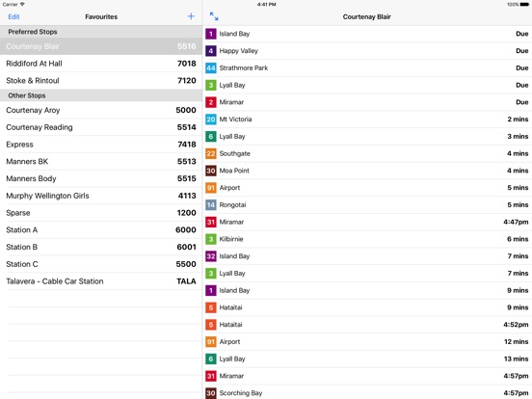Click the 12 mins Airport arrival time
Screen dimensions: 532x399
(x=516, y=342)
